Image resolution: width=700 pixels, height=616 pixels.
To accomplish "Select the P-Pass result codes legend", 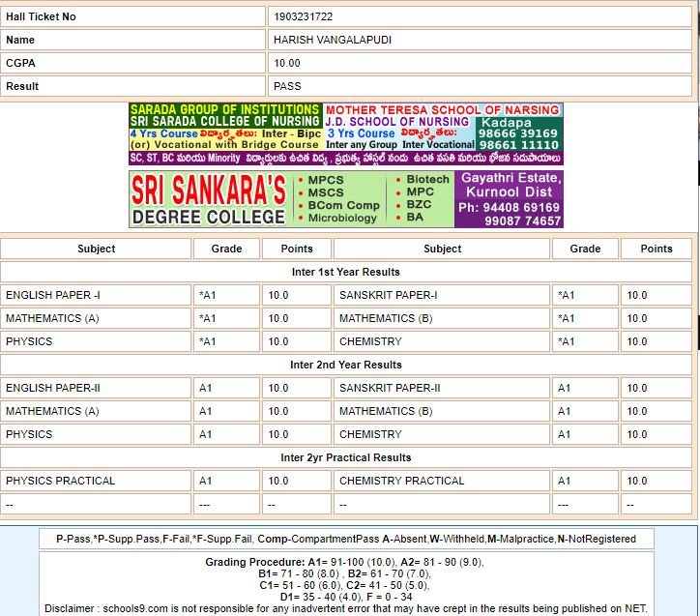I will tap(345, 539).
